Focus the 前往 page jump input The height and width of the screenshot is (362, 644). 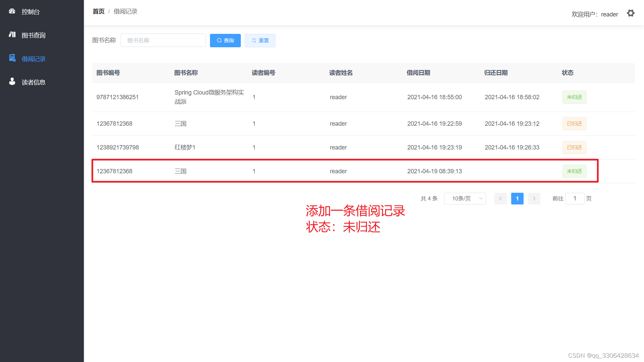pyautogui.click(x=575, y=198)
